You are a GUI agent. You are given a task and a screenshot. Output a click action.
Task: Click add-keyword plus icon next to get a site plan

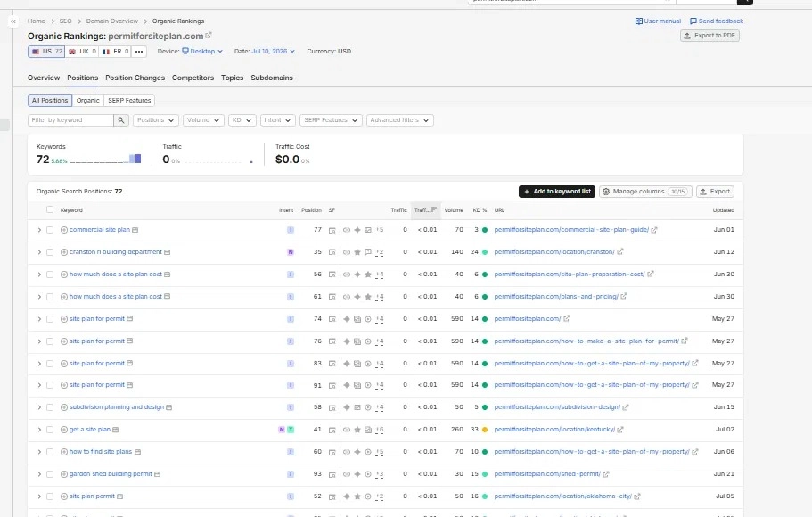64,430
